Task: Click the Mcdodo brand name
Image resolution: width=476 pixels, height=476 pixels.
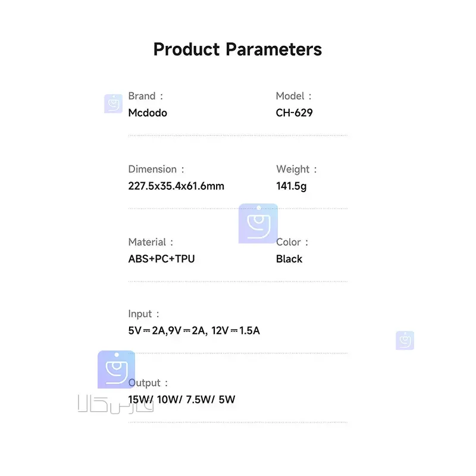Action: [148, 112]
